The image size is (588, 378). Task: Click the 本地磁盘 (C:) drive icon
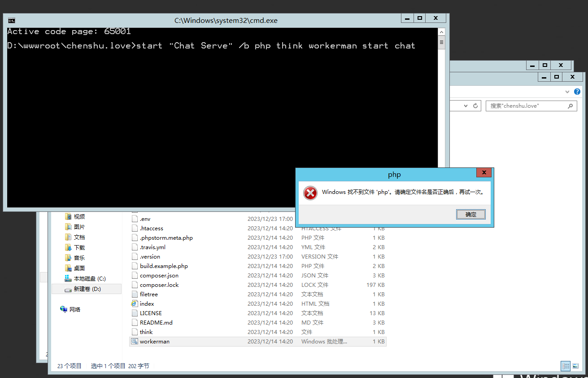pyautogui.click(x=68, y=279)
